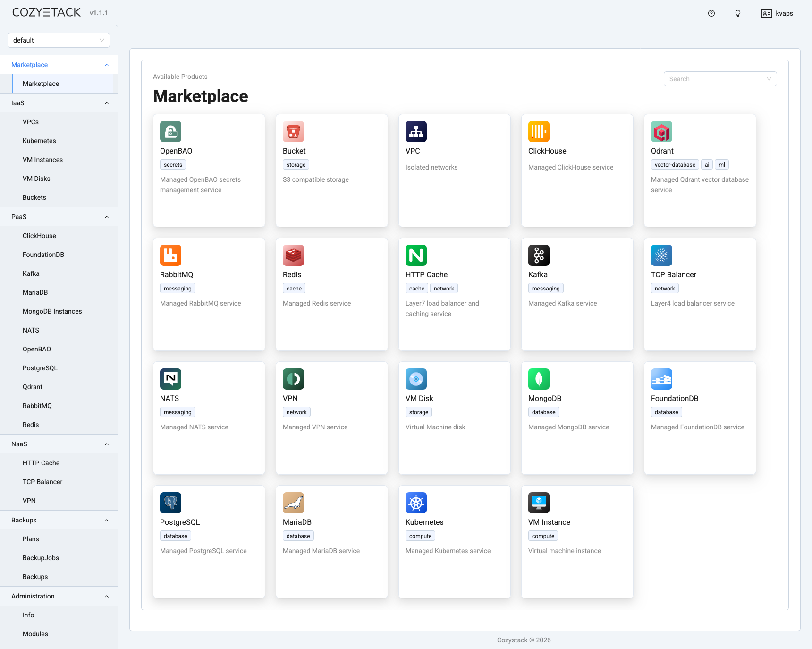This screenshot has height=649, width=812.
Task: Collapse the IaaS section in the sidebar
Action: 107,103
